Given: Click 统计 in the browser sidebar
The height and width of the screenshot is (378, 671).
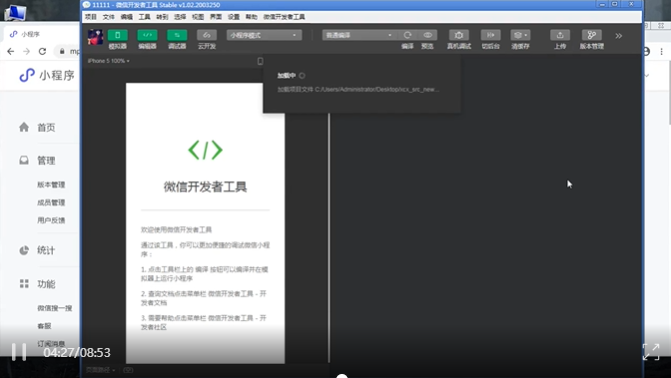Looking at the screenshot, I should pos(46,250).
